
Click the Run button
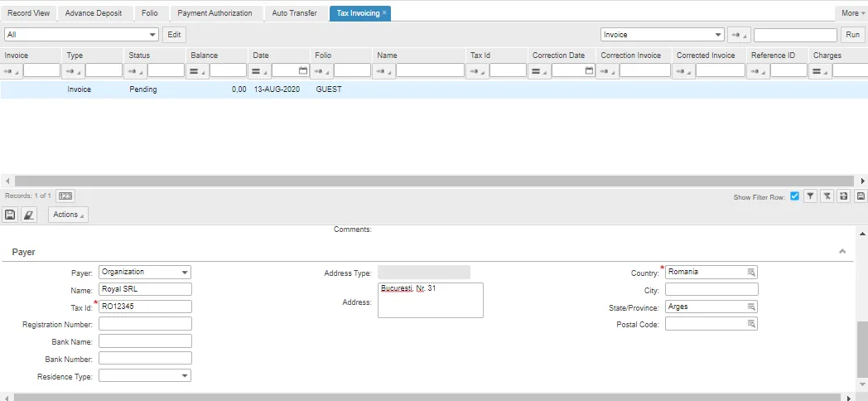point(853,35)
